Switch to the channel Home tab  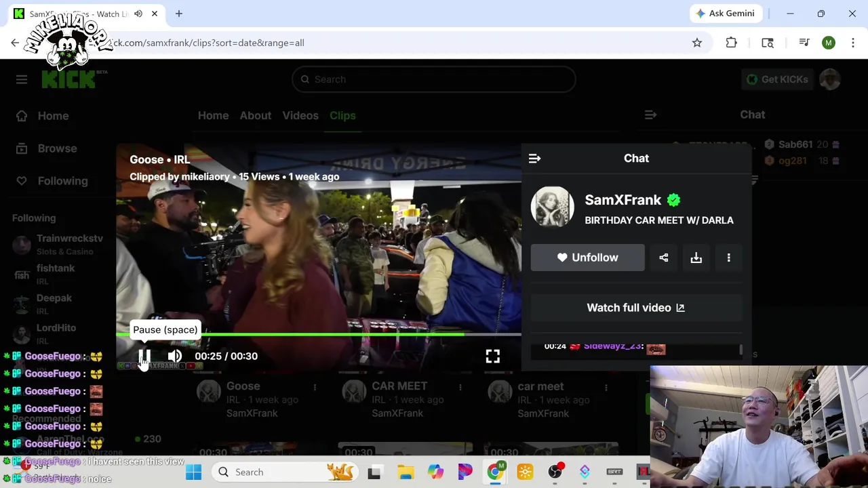[213, 115]
